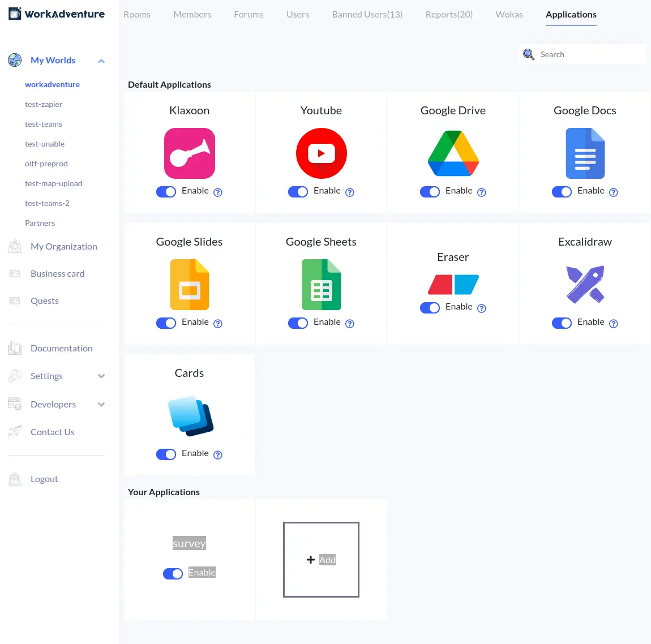Toggle the Cards application switch
This screenshot has height=644, width=651.
pyautogui.click(x=166, y=454)
